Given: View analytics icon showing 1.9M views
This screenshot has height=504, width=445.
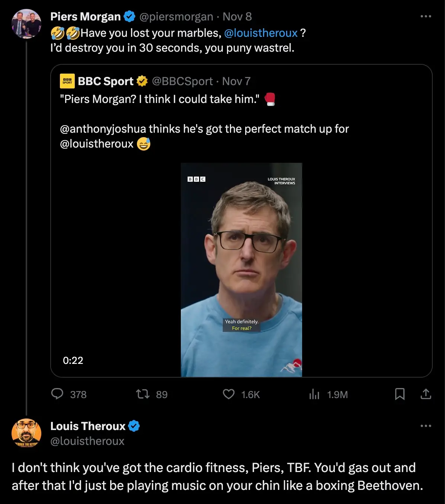Looking at the screenshot, I should [314, 394].
